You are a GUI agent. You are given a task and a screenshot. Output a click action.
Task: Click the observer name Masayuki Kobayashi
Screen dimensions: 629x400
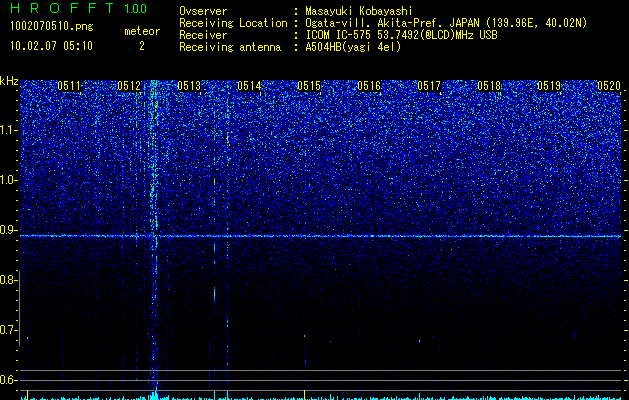359,11
